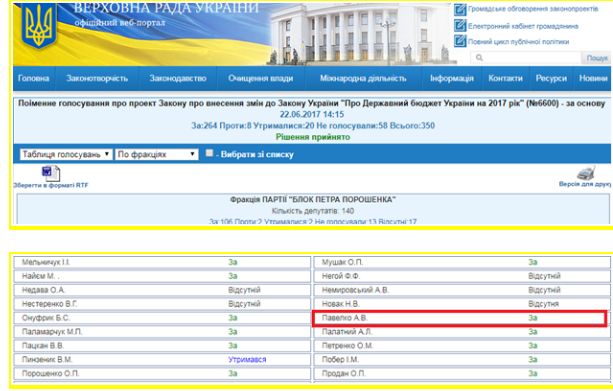This screenshot has height=391, width=613.
Task: Select deputy Немировський А.В. name
Action: [x=355, y=290]
